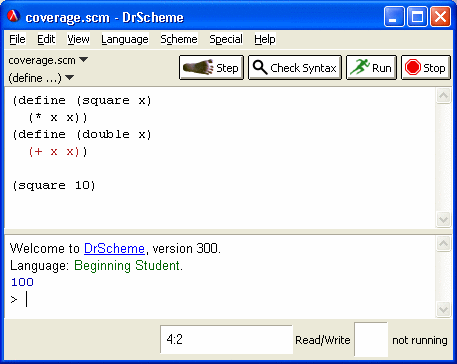Click the (define (square x) line
This screenshot has height=364, width=457.
point(82,101)
